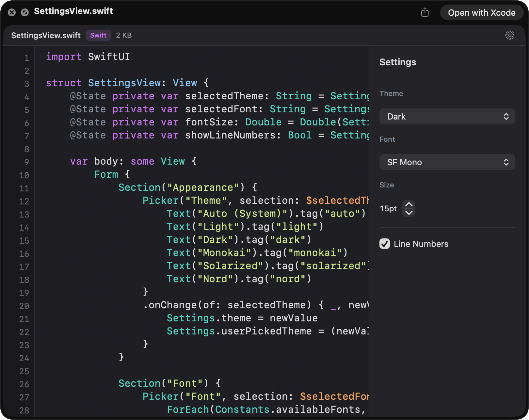This screenshot has width=529, height=420.
Task: Click the window title SettingsView.swift
Action: click(x=73, y=11)
